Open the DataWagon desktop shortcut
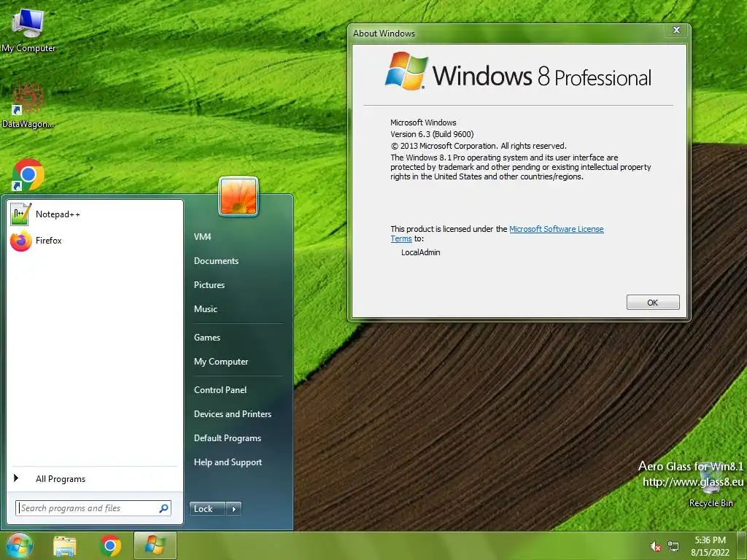Screen dimensions: 747x560 pyautogui.click(x=28, y=106)
